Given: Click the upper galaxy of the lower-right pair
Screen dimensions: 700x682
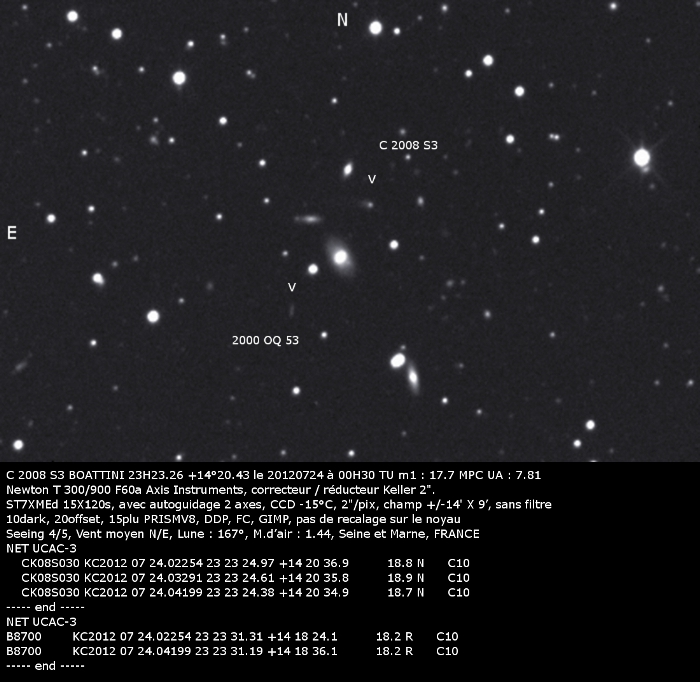Looking at the screenshot, I should [398, 360].
